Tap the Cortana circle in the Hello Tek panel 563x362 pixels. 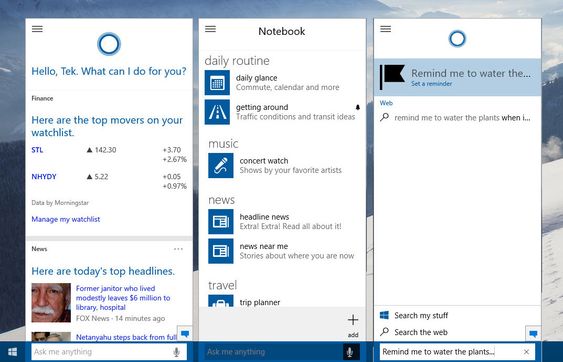click(x=109, y=44)
